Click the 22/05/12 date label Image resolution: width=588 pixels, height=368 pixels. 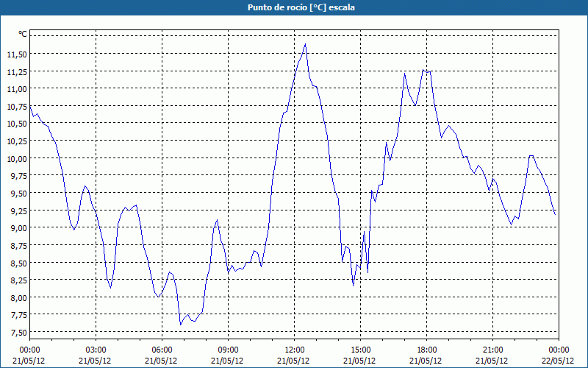(x=558, y=361)
